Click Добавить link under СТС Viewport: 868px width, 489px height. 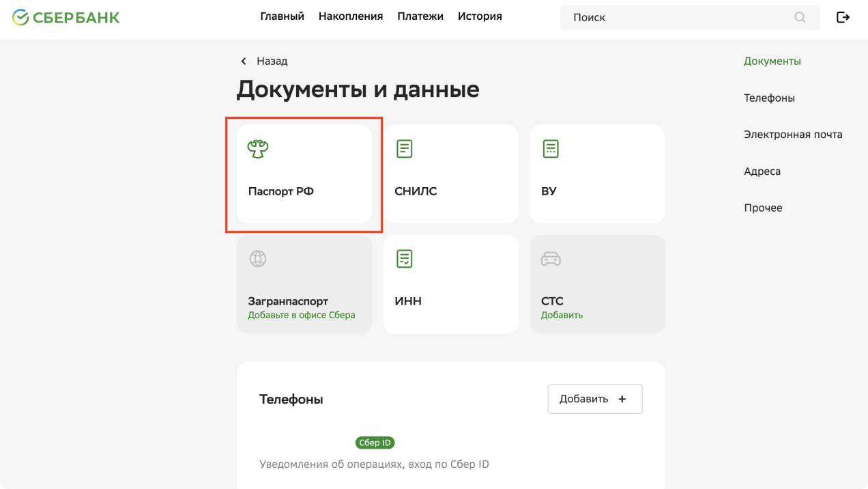click(562, 316)
